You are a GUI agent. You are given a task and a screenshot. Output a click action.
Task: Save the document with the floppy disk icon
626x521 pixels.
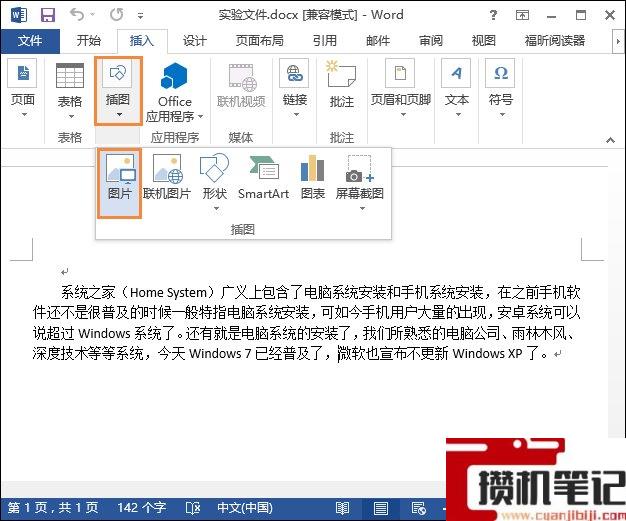(48, 15)
